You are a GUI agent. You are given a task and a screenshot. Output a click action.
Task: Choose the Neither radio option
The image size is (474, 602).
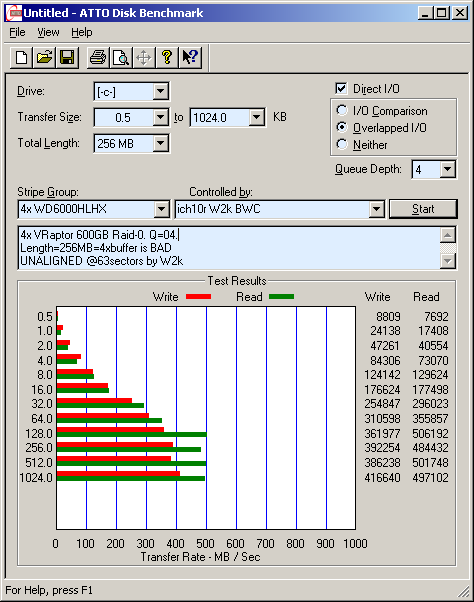[x=342, y=145]
